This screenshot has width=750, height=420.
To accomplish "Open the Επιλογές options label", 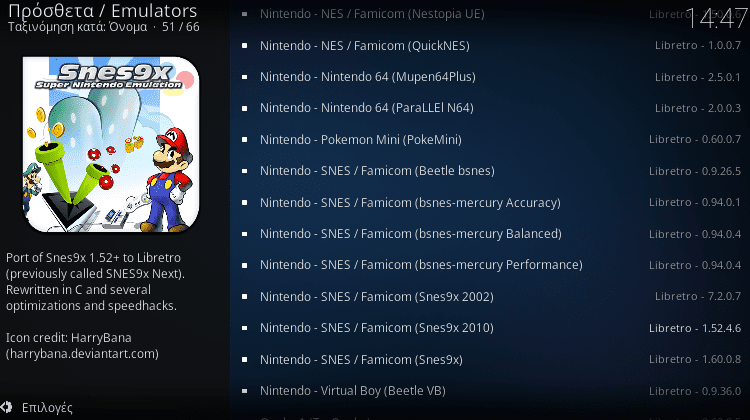I will pyautogui.click(x=47, y=408).
